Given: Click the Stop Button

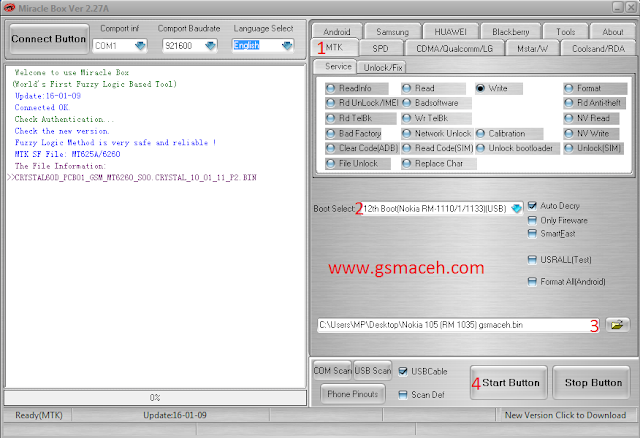Looking at the screenshot, I should pos(593,382).
